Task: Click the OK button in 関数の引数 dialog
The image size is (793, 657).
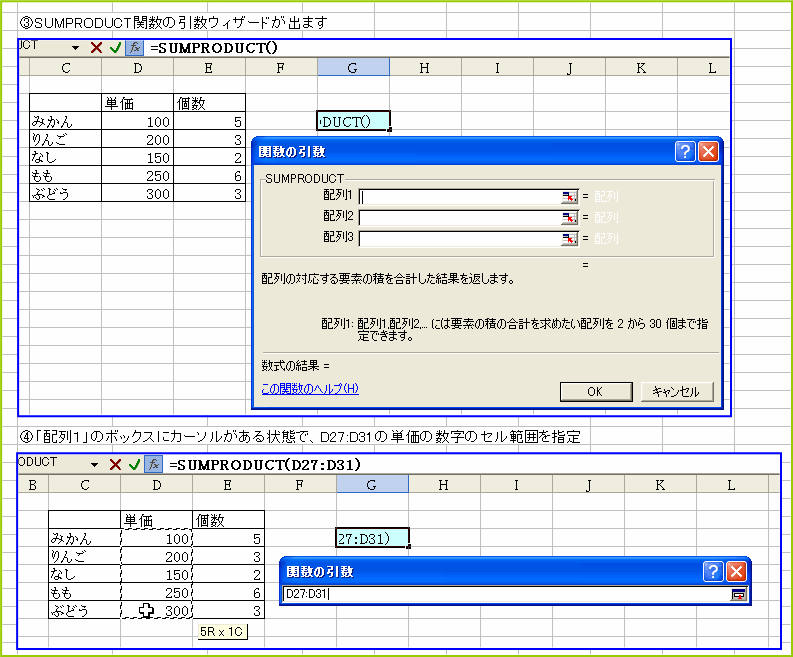Action: (596, 391)
